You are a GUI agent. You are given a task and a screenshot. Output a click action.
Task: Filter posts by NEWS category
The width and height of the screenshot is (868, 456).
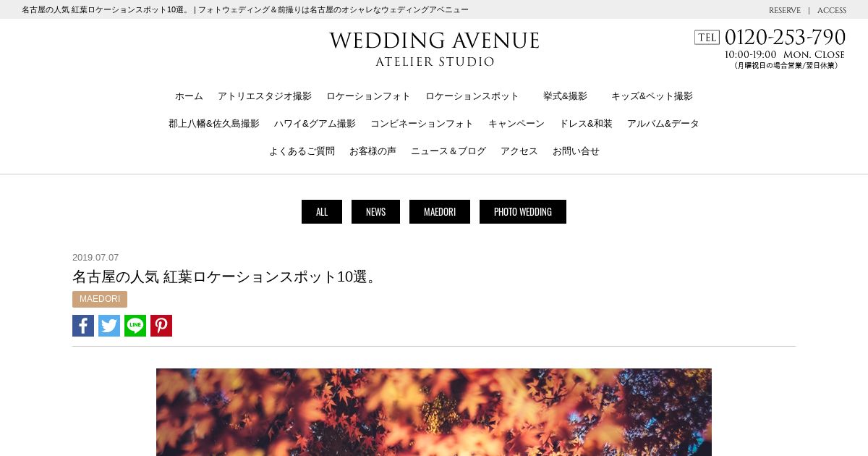point(375,211)
